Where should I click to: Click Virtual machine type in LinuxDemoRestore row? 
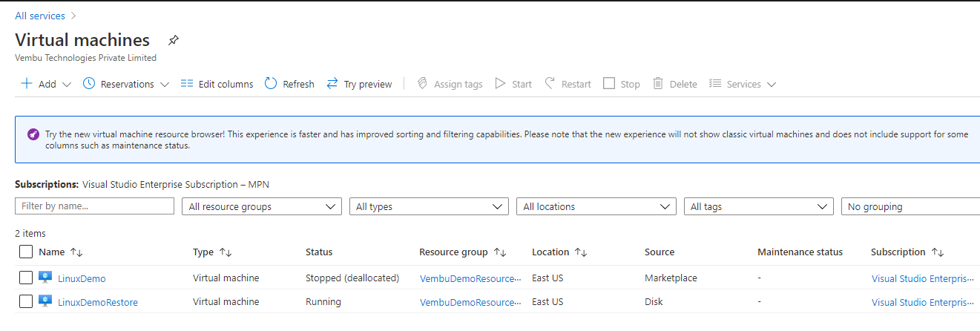point(226,302)
